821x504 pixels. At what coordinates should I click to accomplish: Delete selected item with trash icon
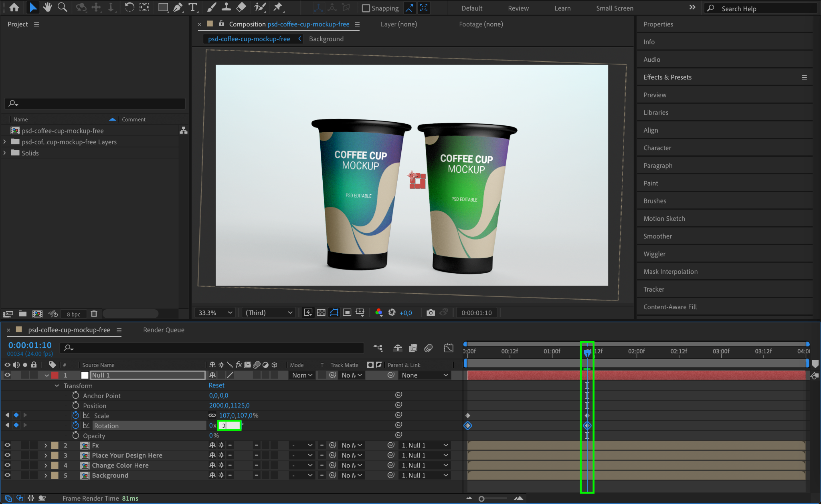pos(94,314)
